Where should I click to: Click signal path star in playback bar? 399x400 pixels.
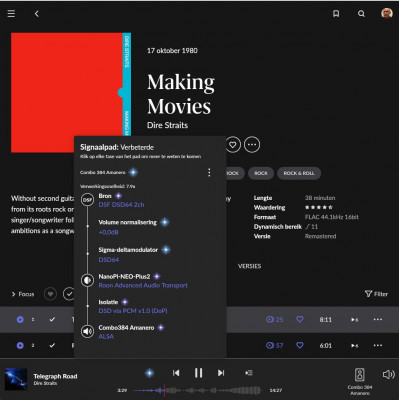(x=149, y=373)
